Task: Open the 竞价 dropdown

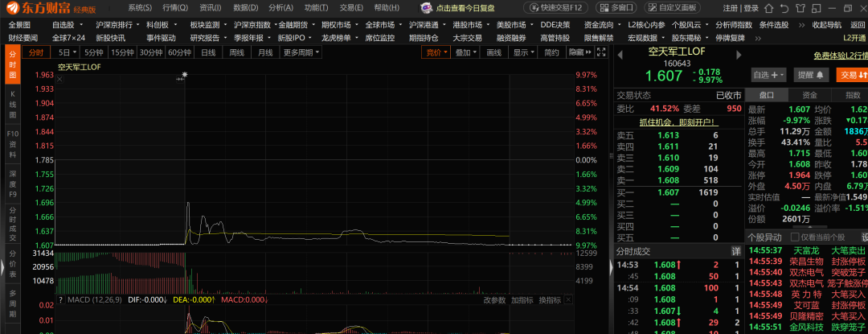Action: click(436, 52)
